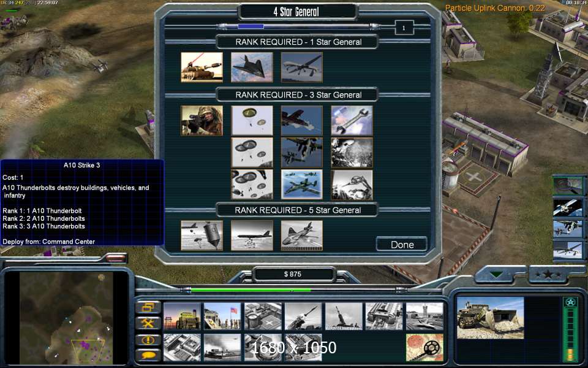
Task: Select the 5 Star parachute bomb power
Action: point(202,236)
